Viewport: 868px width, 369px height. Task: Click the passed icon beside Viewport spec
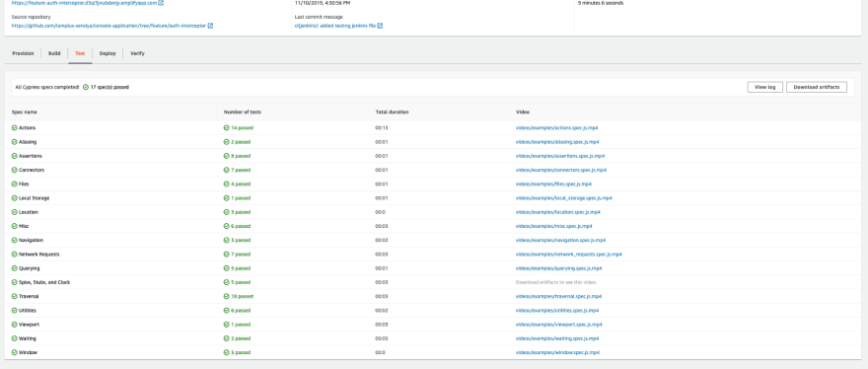click(15, 325)
